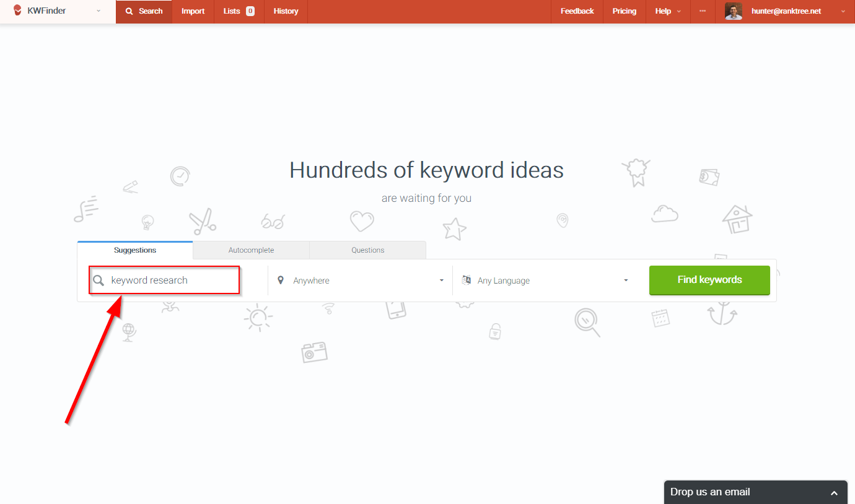Click the location pin icon beside Anywhere
The image size is (855, 504).
pos(282,280)
